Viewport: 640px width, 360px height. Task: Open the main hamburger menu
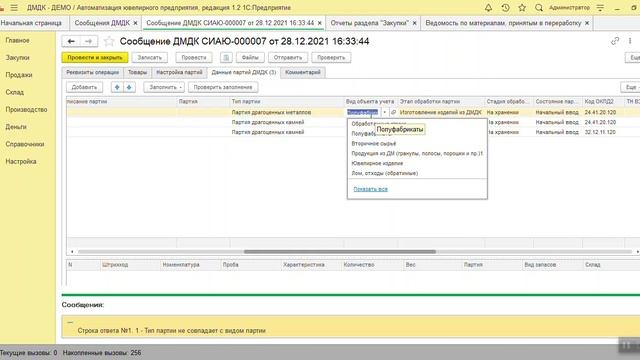(x=14, y=8)
